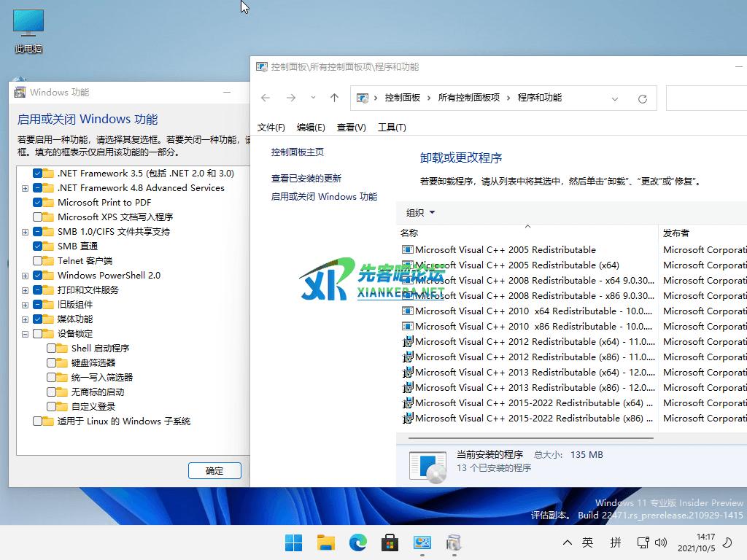Open File Explorer from the taskbar
Screen dimensions: 747x560
(x=325, y=542)
